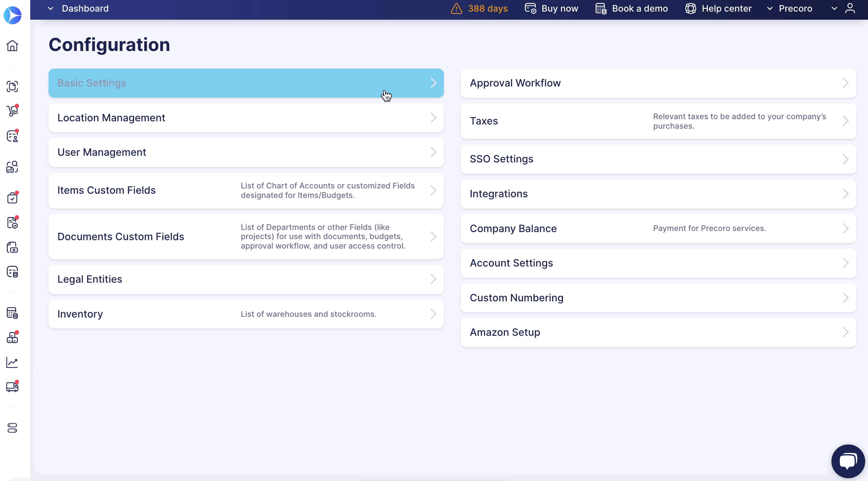The width and height of the screenshot is (868, 481).
Task: Click the Custom Numbering row arrow
Action: point(845,298)
